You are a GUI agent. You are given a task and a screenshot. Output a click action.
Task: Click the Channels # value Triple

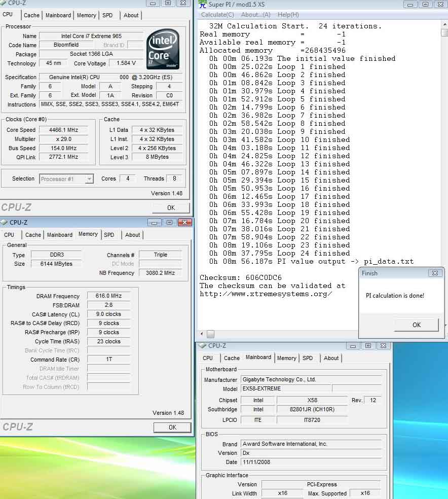160,255
